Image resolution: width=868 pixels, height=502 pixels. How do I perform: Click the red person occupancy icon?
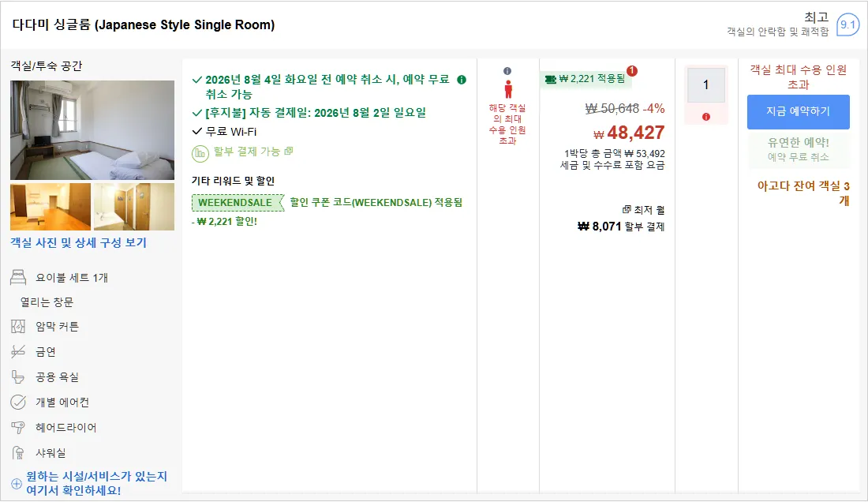[x=507, y=89]
